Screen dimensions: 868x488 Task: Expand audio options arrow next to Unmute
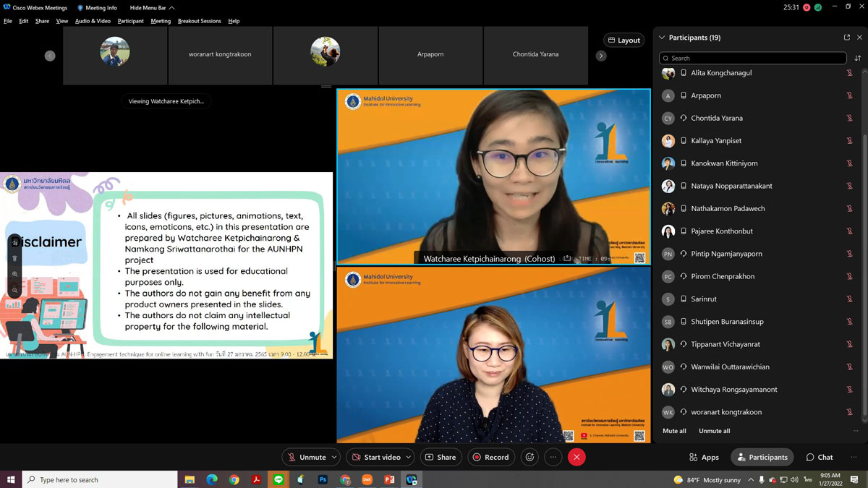click(x=334, y=457)
